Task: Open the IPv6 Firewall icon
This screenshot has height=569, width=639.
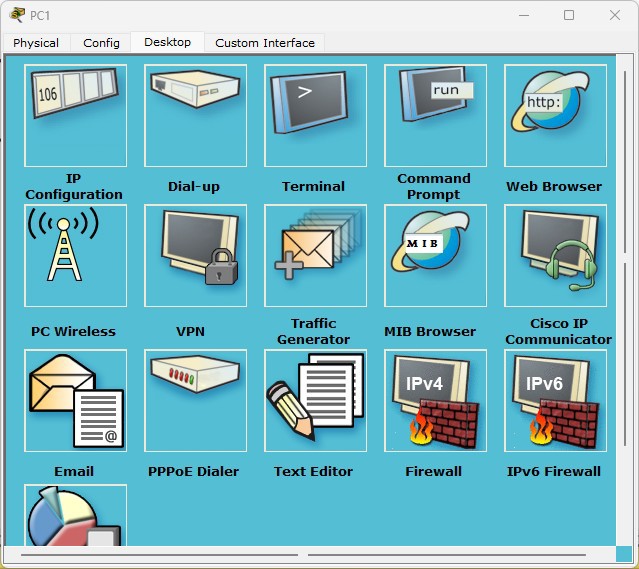Action: coord(555,400)
